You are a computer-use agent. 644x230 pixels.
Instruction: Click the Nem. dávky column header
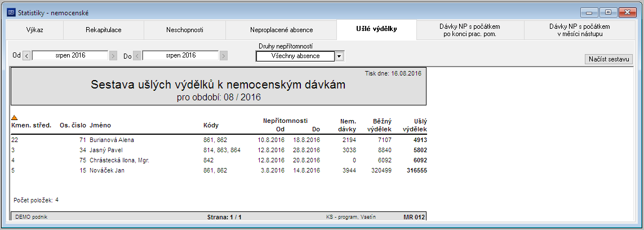(x=348, y=125)
